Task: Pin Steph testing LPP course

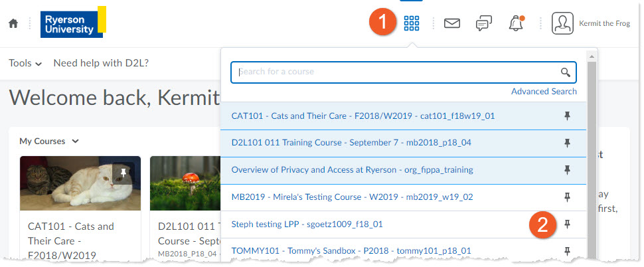Action: 567,224
